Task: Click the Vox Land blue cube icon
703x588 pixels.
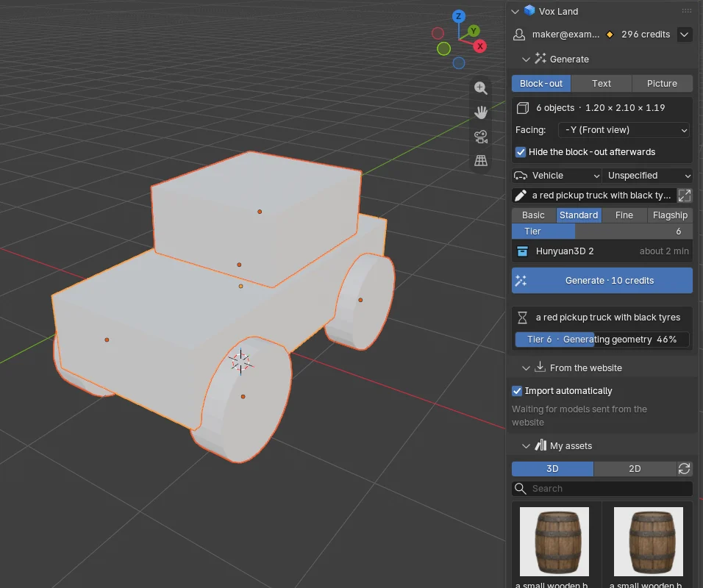Action: [x=529, y=11]
